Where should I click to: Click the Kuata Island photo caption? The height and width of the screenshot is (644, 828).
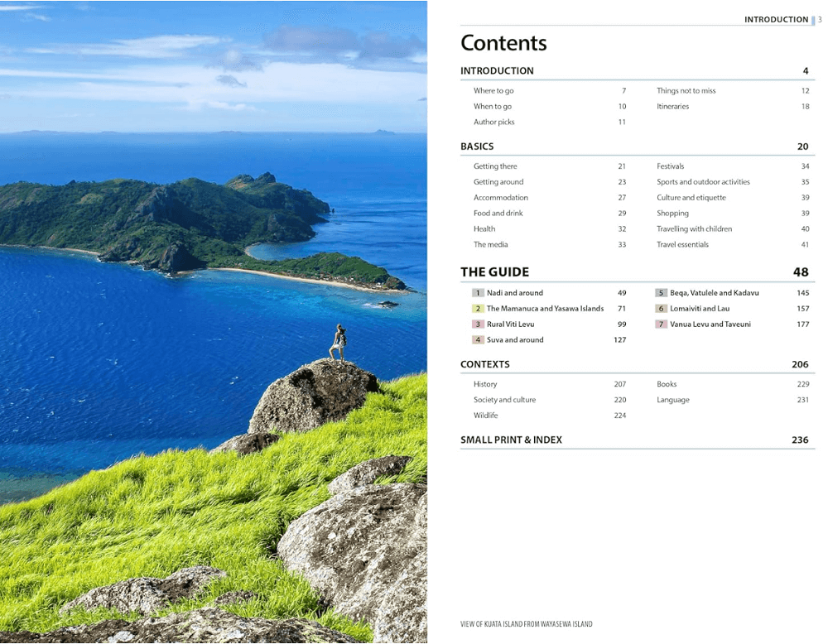526,624
